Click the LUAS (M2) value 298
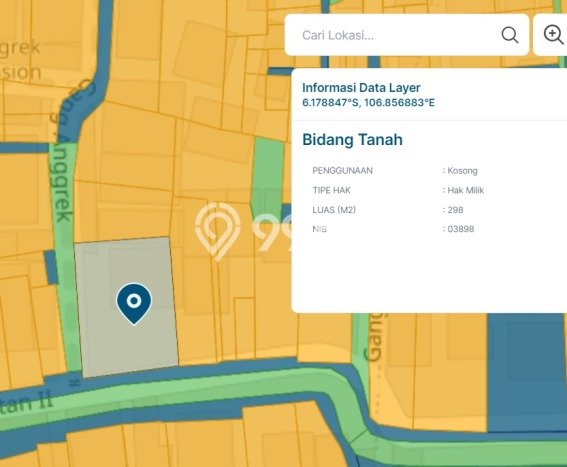567x467 pixels. point(455,210)
